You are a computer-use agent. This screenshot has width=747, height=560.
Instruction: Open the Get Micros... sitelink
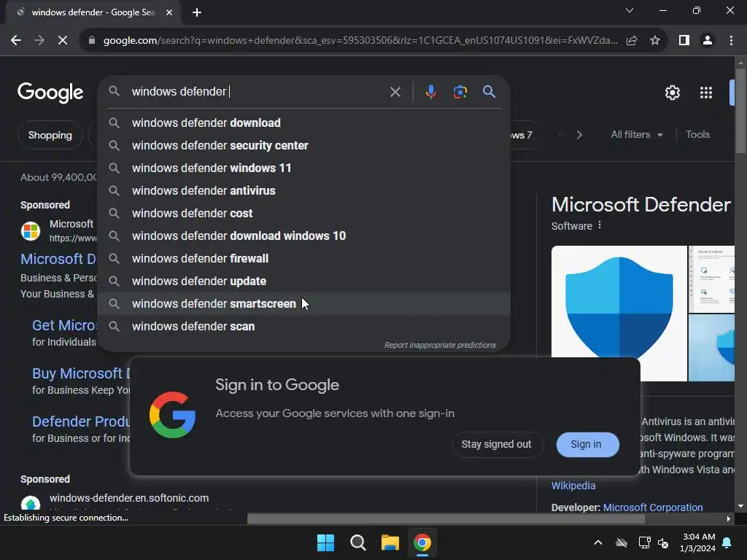(65, 325)
